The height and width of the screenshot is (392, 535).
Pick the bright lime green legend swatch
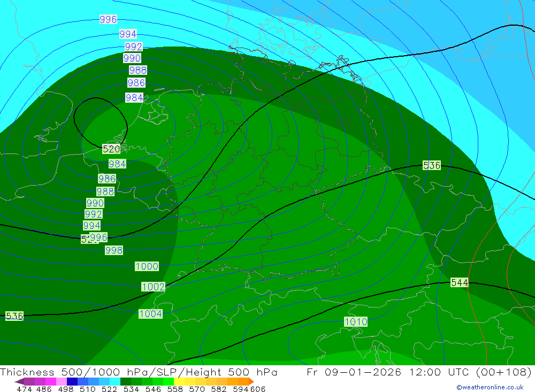tap(169, 381)
